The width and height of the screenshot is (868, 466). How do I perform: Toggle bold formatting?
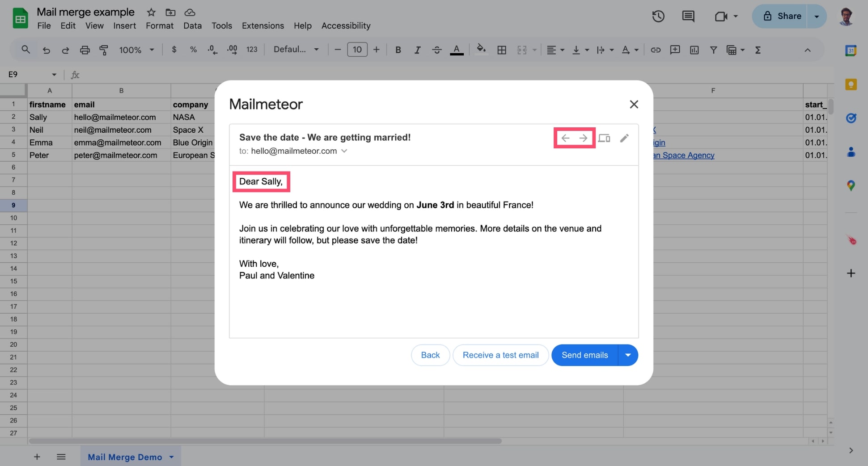tap(398, 50)
